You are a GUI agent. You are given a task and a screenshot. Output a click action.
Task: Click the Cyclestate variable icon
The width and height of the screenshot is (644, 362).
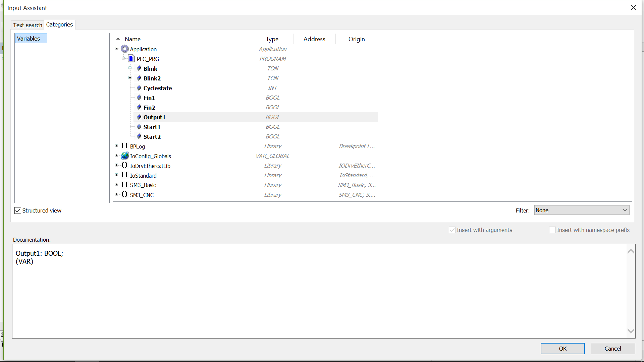(139, 88)
